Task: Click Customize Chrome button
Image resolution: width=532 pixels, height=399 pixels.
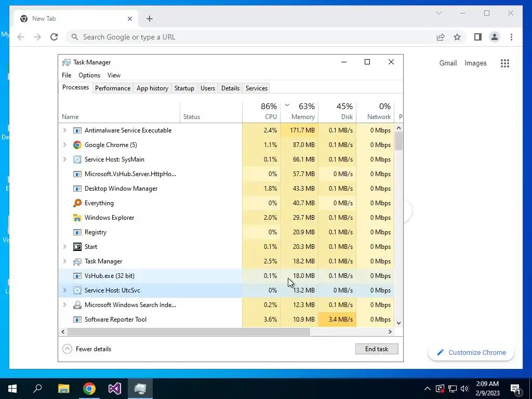Action: 471,353
